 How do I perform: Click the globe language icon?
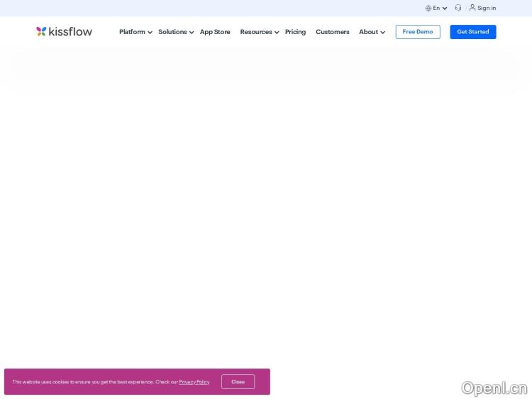click(x=428, y=8)
